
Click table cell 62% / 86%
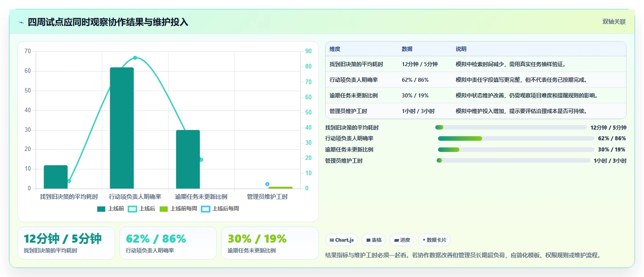tap(415, 80)
